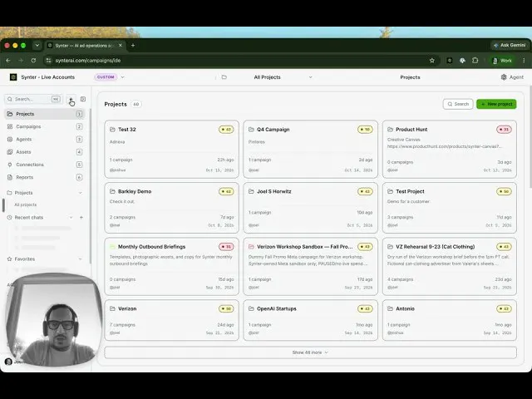The width and height of the screenshot is (532, 399).
Task: Click the address bar URL
Action: 88,61
